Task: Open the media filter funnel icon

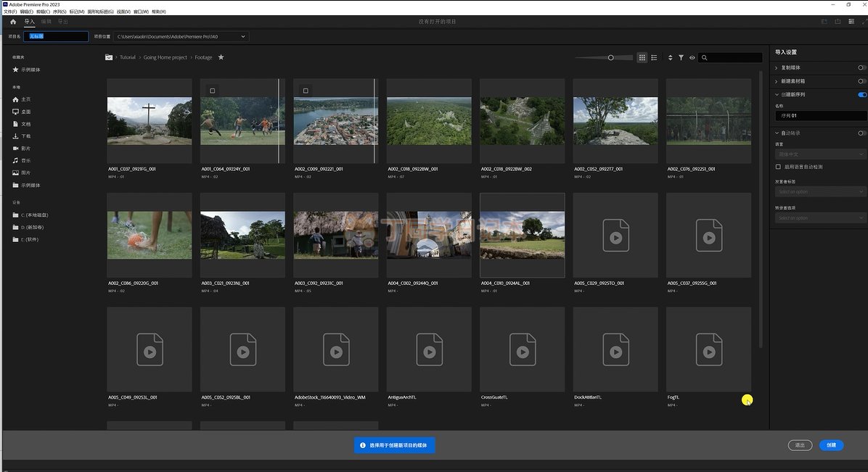Action: (681, 57)
